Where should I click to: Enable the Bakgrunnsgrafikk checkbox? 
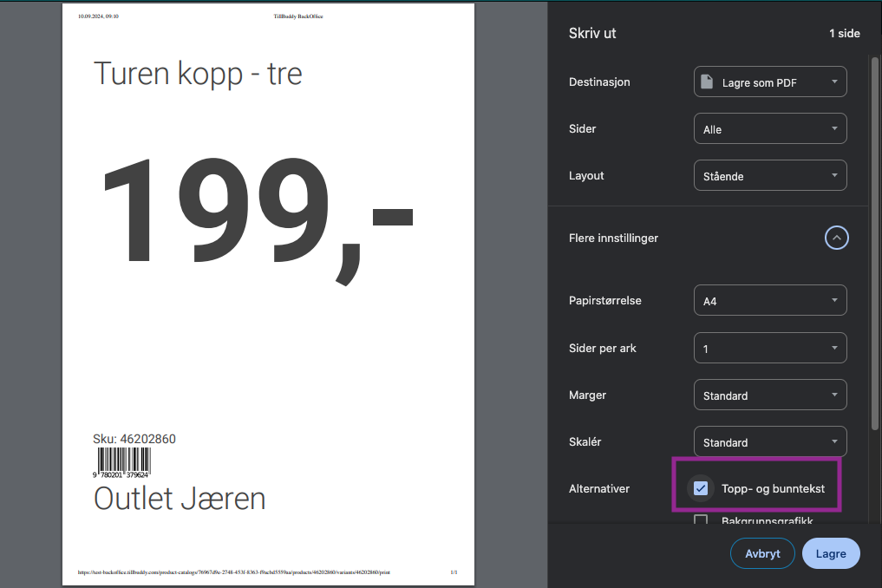pyautogui.click(x=701, y=519)
